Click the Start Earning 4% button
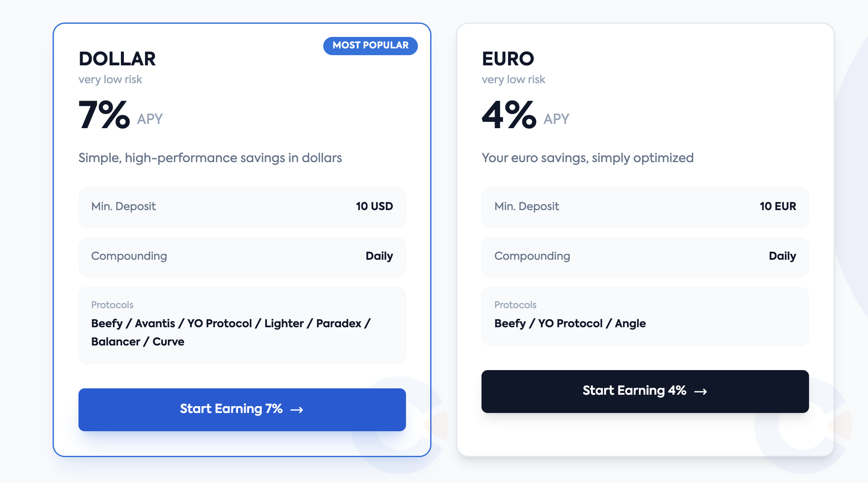868x483 pixels. [x=645, y=391]
